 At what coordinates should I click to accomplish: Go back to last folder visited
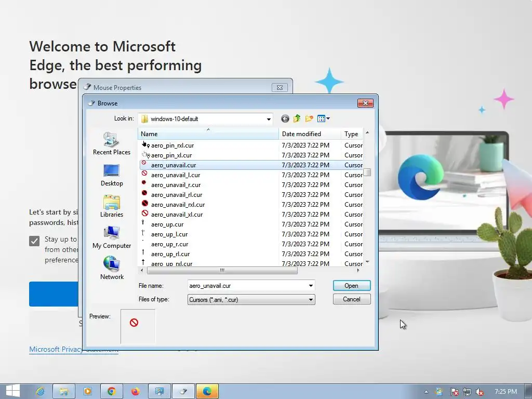click(x=285, y=118)
